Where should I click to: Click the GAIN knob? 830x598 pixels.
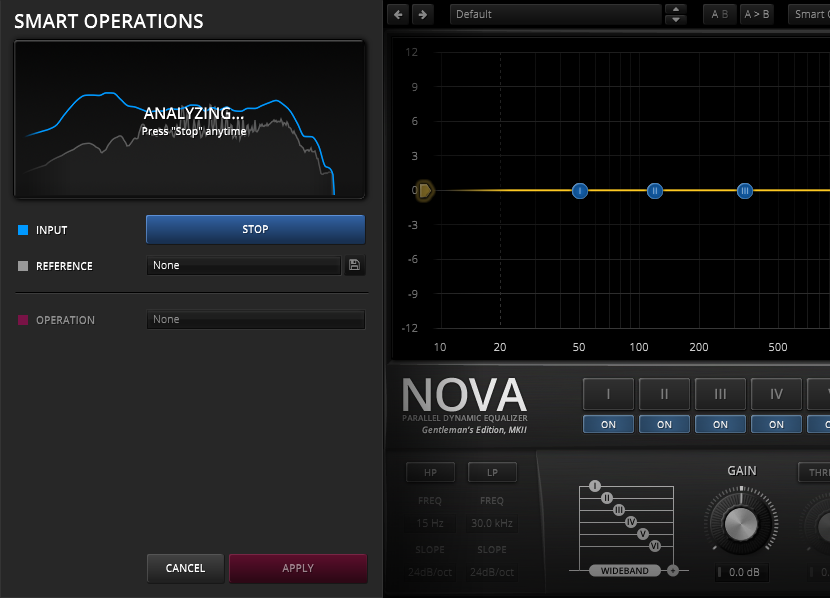point(741,523)
